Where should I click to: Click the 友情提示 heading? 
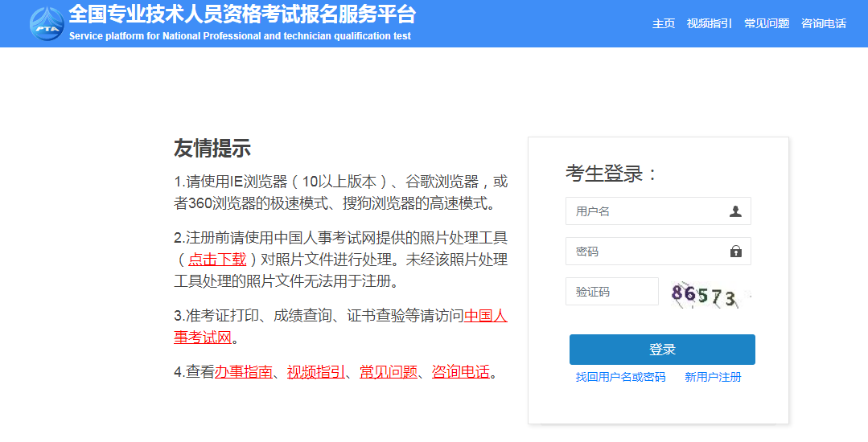click(x=212, y=148)
